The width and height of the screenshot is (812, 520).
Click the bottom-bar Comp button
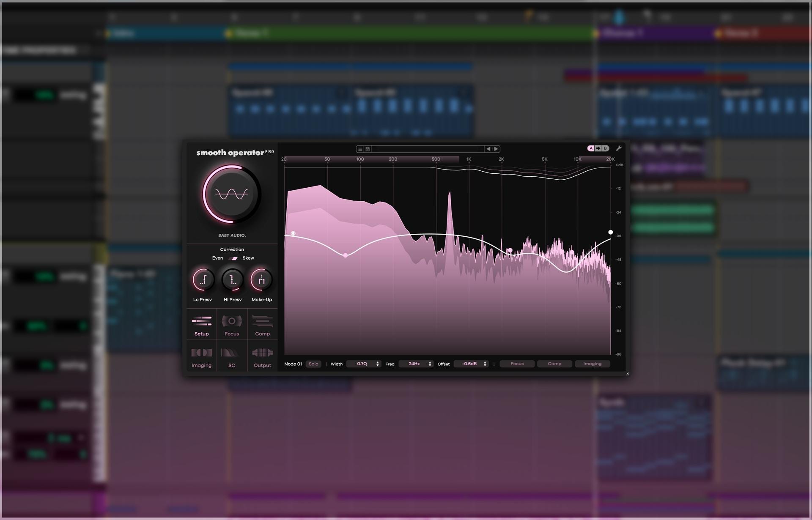coord(554,364)
